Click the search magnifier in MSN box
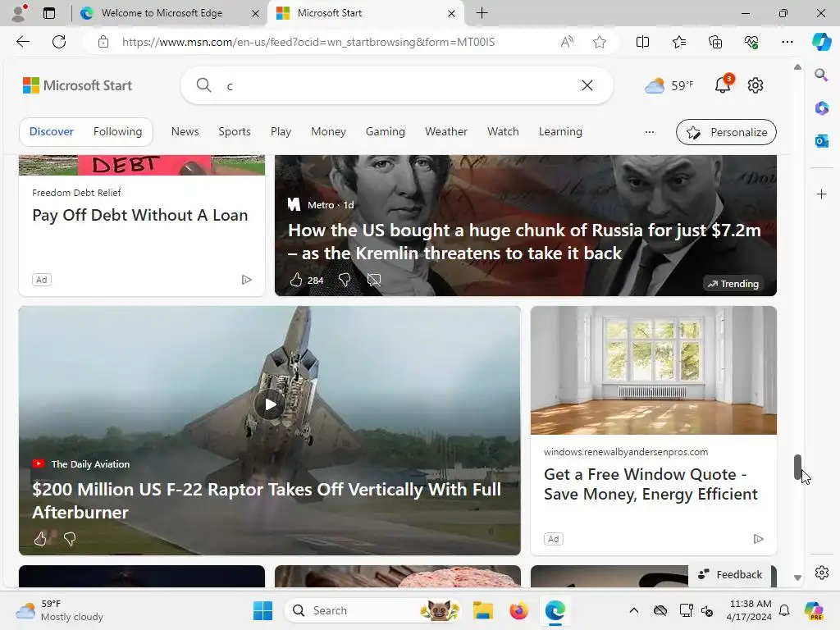Viewport: 840px width, 630px height. point(203,85)
